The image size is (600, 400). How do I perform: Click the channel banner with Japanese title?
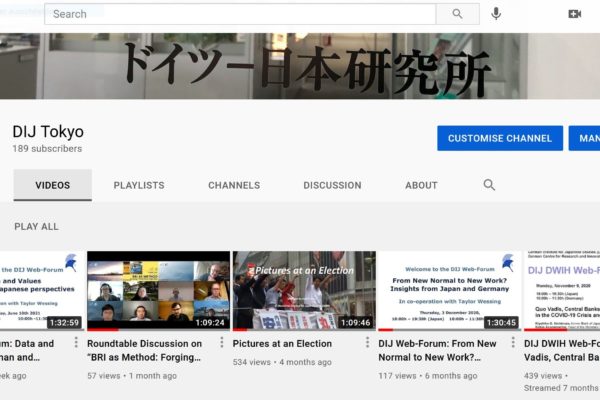[300, 66]
